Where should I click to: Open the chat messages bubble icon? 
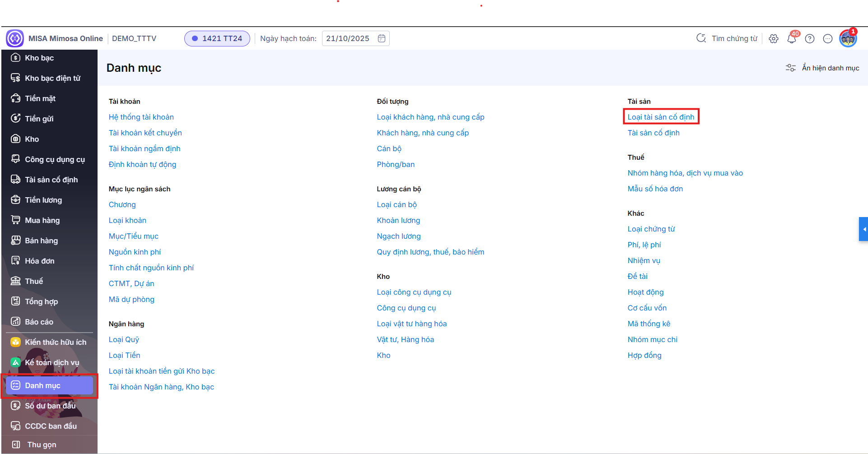[x=827, y=39]
